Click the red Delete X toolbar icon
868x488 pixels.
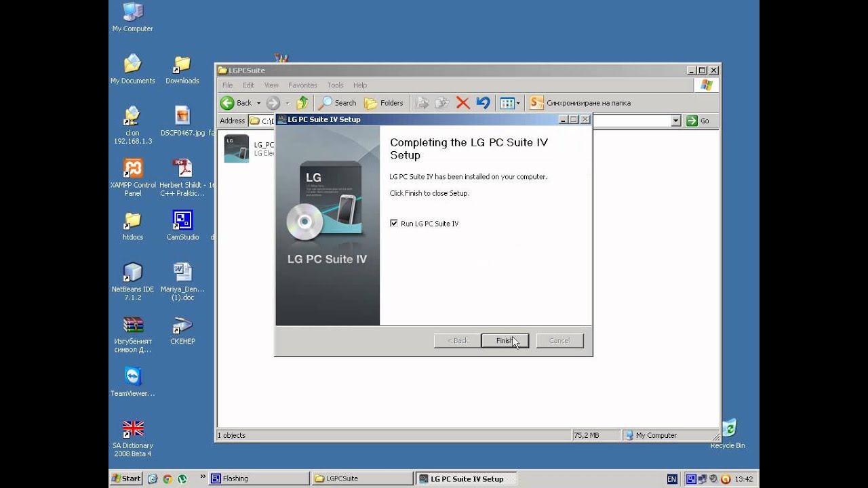click(462, 103)
